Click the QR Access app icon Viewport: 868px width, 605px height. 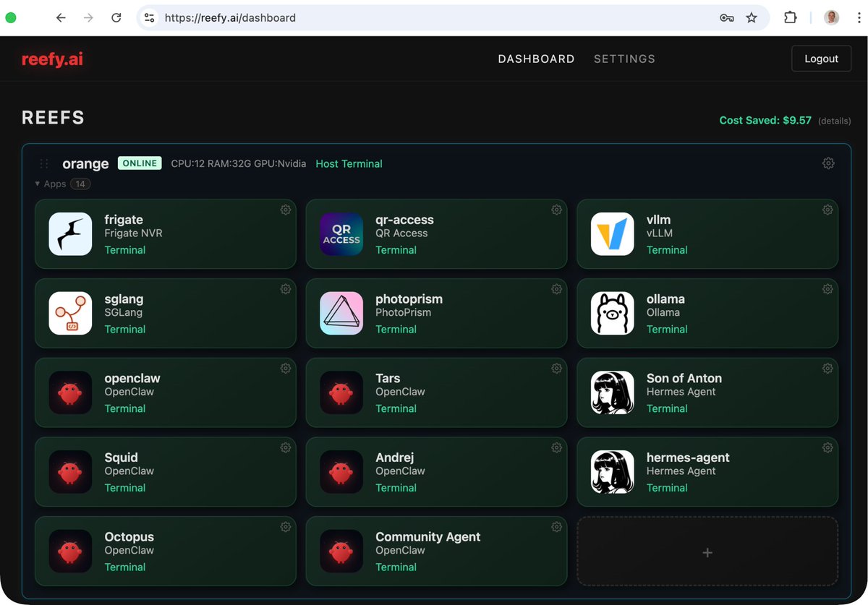coord(341,234)
